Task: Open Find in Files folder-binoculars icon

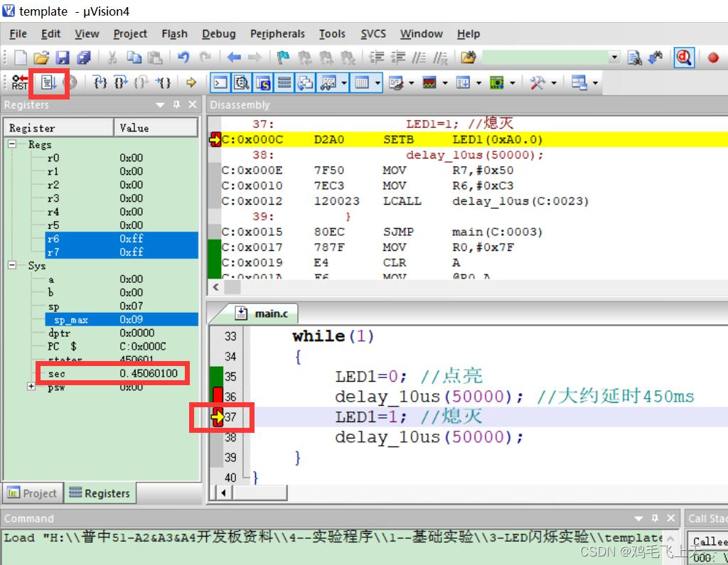Action: pyautogui.click(x=469, y=58)
